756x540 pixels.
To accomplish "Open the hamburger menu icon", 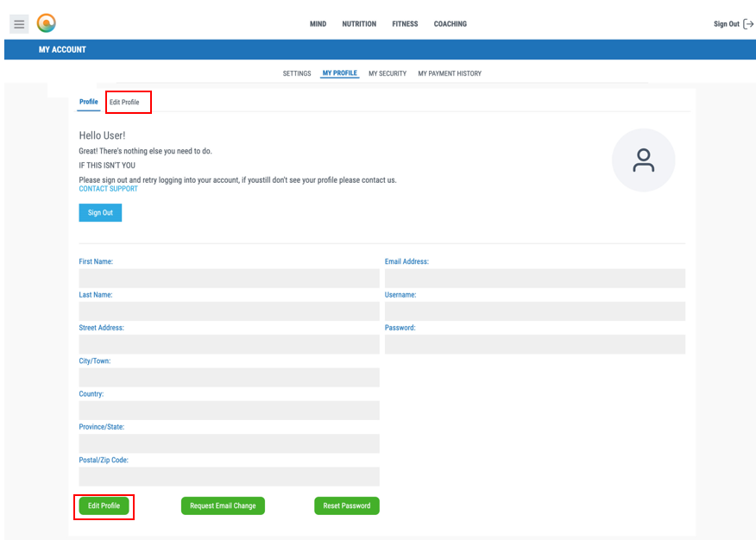I will tap(19, 24).
